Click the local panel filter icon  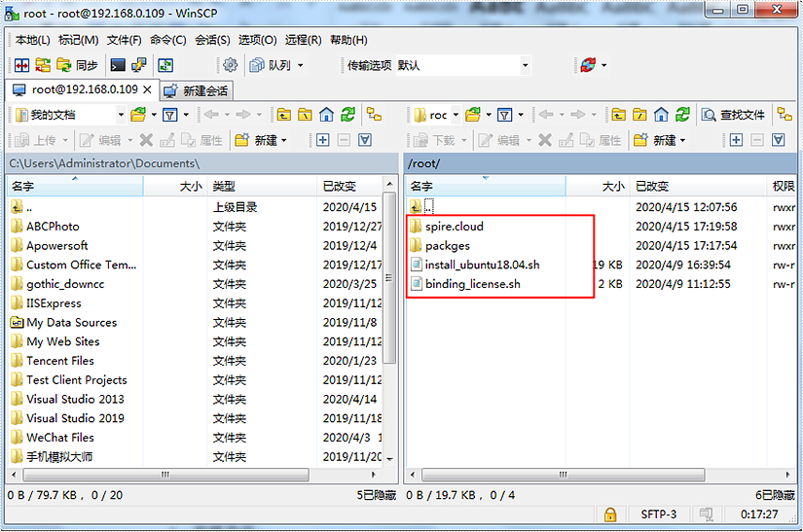pos(170,115)
